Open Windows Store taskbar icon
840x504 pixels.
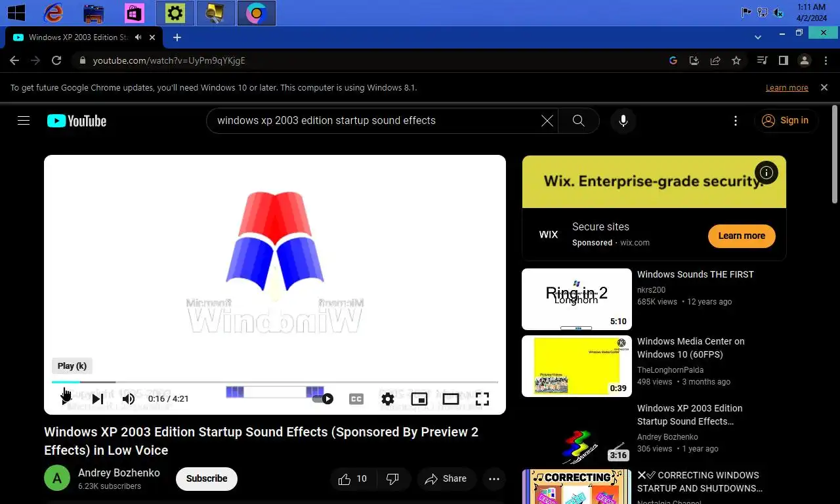tap(134, 13)
